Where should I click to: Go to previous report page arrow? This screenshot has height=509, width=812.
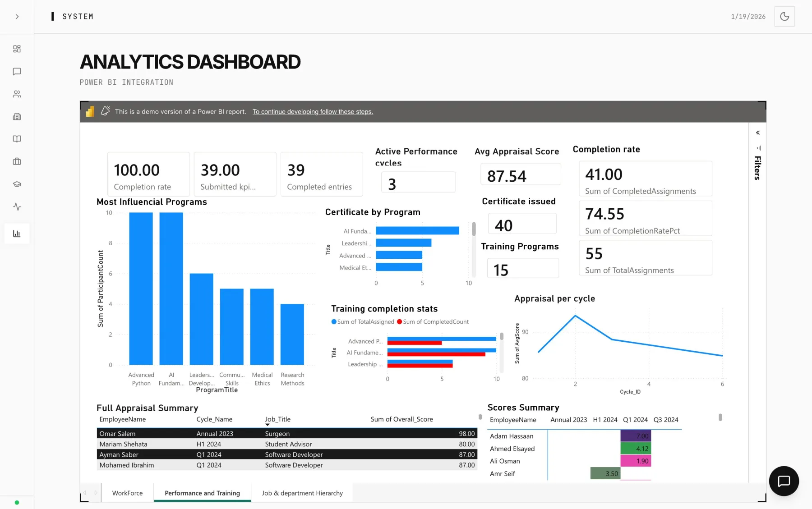[x=85, y=493]
